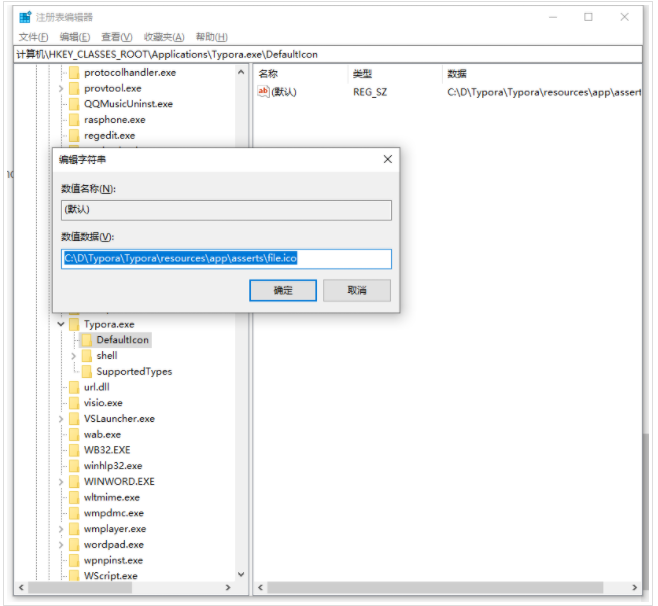Expand the provtool.exe key
The width and height of the screenshot is (658, 606).
coord(61,89)
